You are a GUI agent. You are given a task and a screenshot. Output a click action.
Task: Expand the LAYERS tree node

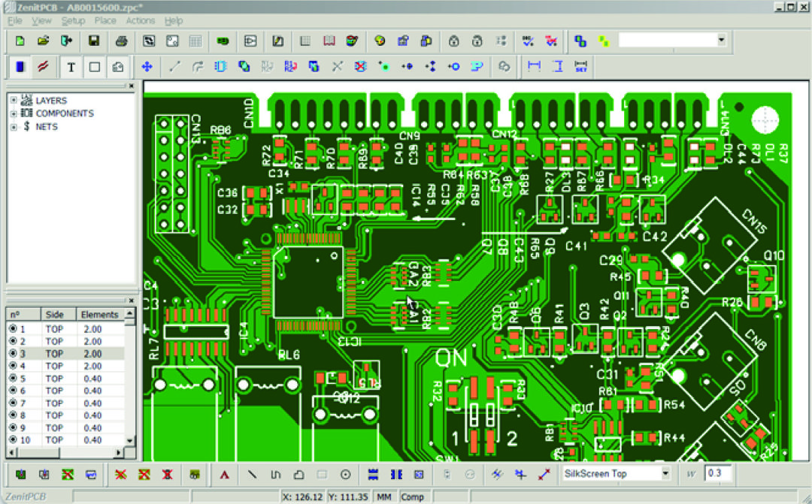[14, 101]
